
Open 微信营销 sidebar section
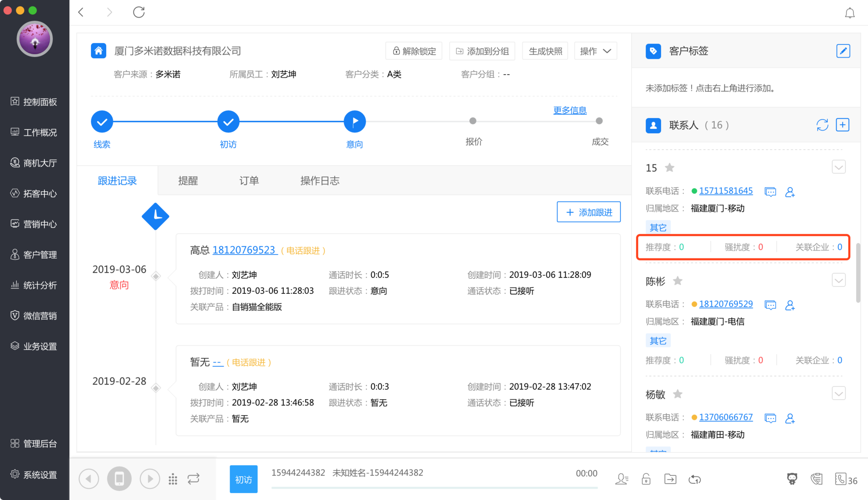tap(34, 316)
